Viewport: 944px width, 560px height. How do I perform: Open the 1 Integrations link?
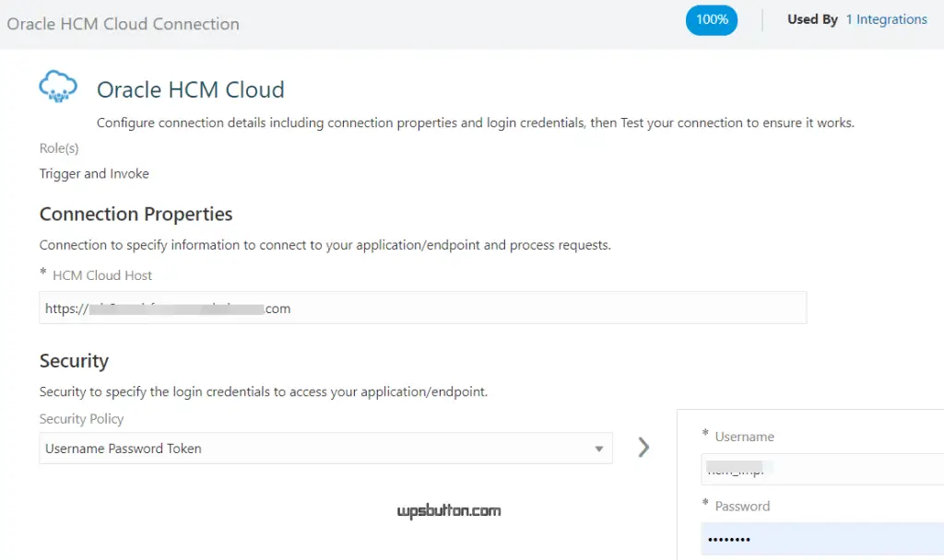tap(886, 19)
